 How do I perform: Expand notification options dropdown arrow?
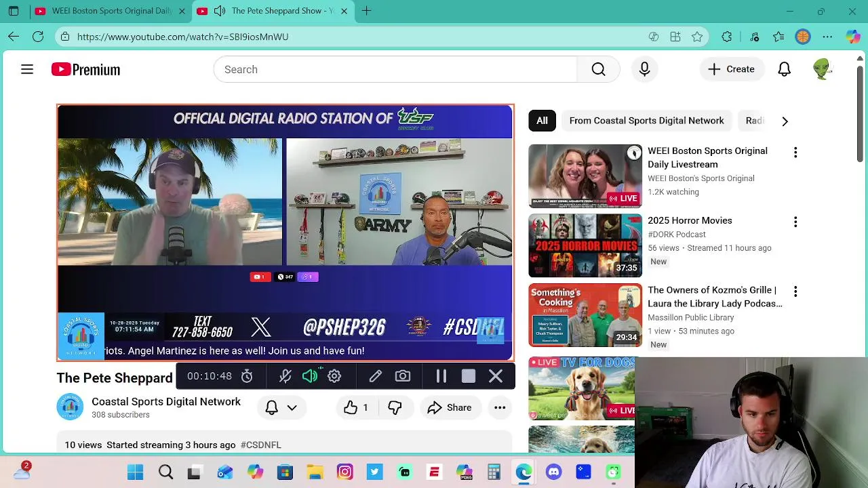coord(292,407)
